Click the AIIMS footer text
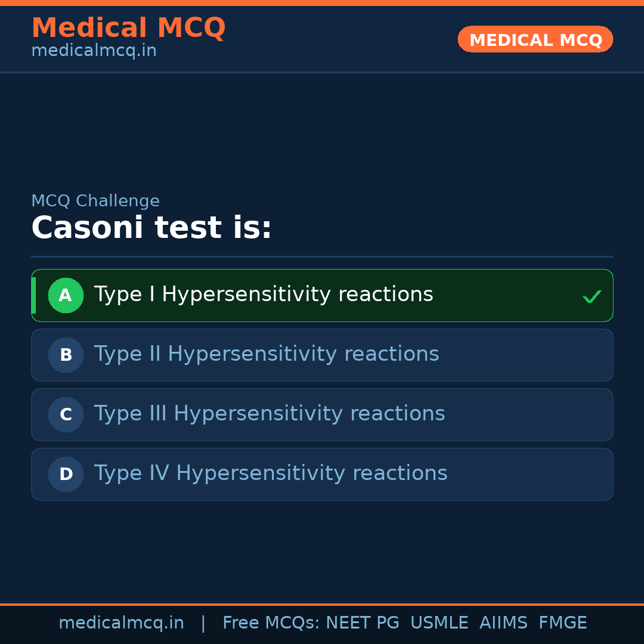This screenshot has height=644, width=644. [503, 623]
